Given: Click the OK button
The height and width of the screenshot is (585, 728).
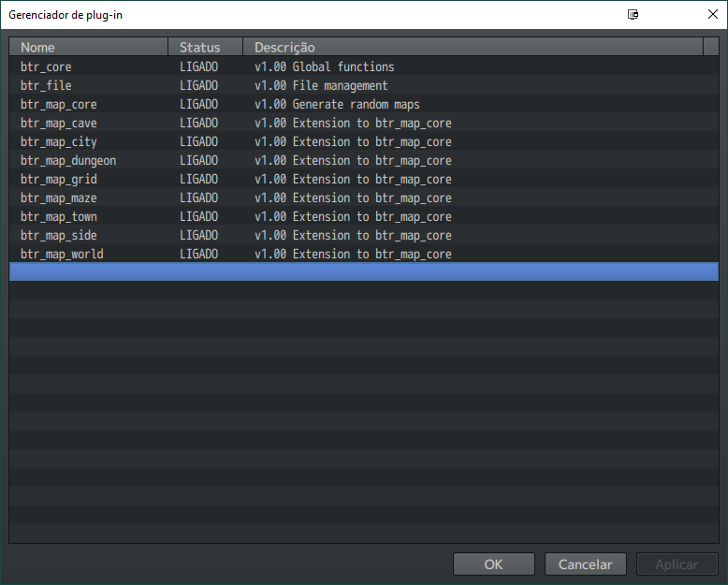Looking at the screenshot, I should [493, 564].
